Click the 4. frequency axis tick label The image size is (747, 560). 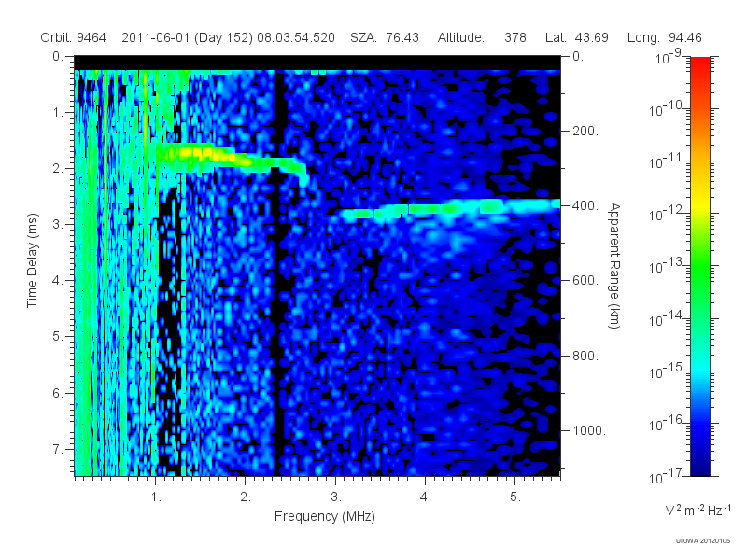pyautogui.click(x=426, y=497)
